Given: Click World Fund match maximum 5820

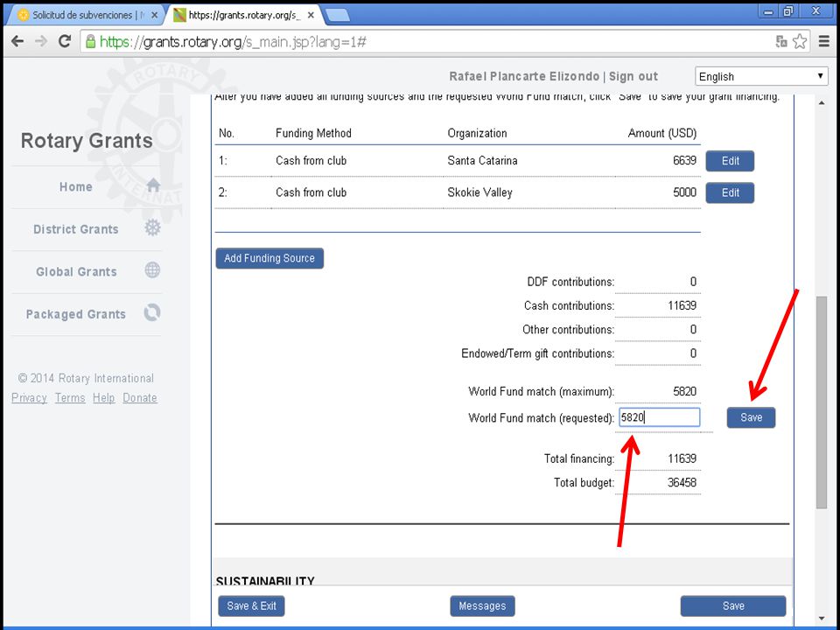Looking at the screenshot, I should click(x=684, y=392).
